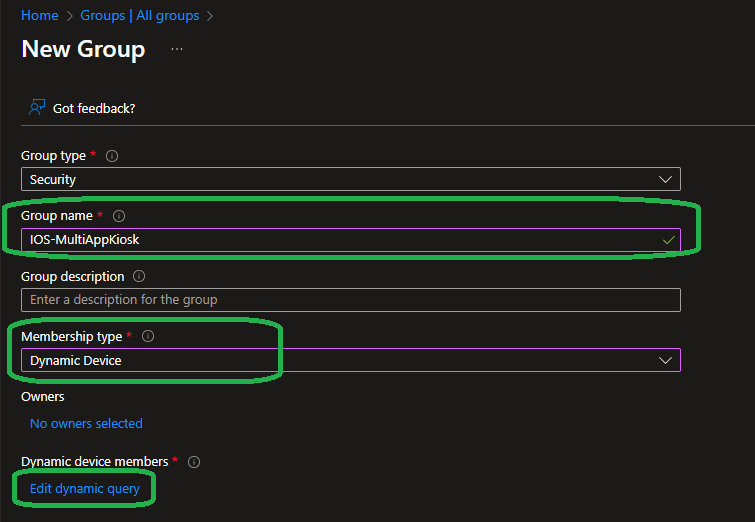Open Membership type Dynamic Device dropdown

[x=350, y=360]
